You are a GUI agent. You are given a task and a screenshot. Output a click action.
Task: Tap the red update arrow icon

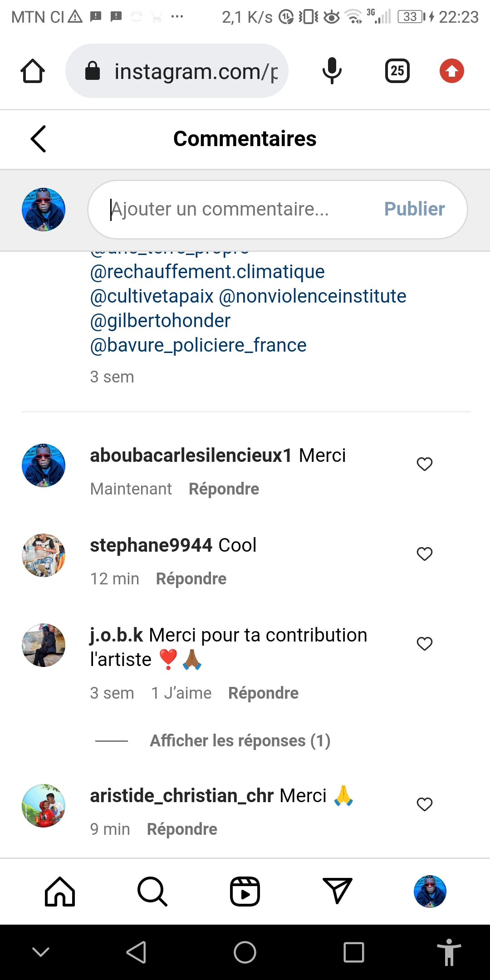(451, 71)
